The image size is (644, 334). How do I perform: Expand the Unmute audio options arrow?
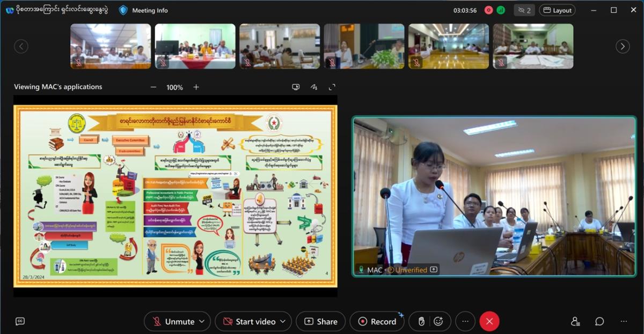[x=202, y=321]
